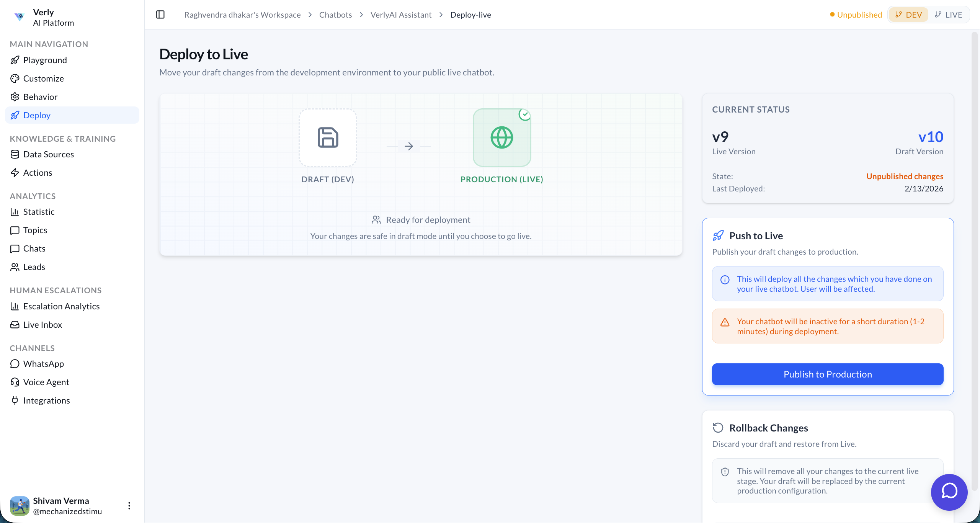The height and width of the screenshot is (523, 980).
Task: Click Shivam Verma profile avatar
Action: pos(20,506)
